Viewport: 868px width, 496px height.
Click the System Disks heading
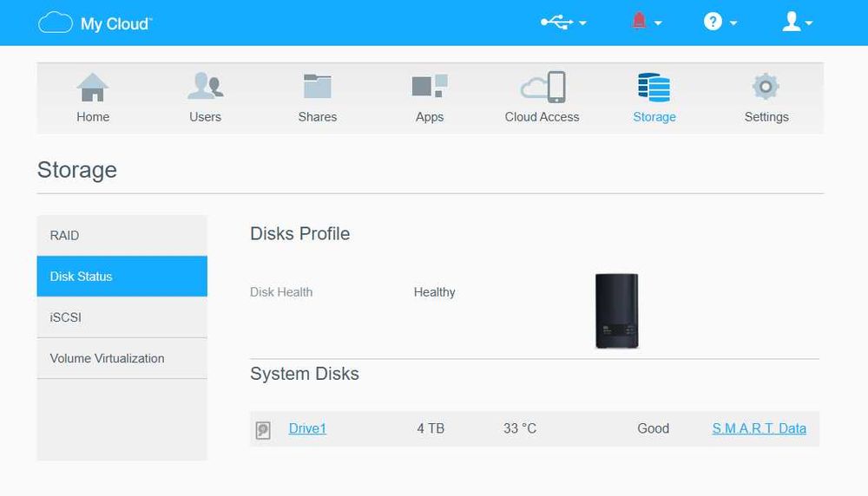tap(305, 374)
